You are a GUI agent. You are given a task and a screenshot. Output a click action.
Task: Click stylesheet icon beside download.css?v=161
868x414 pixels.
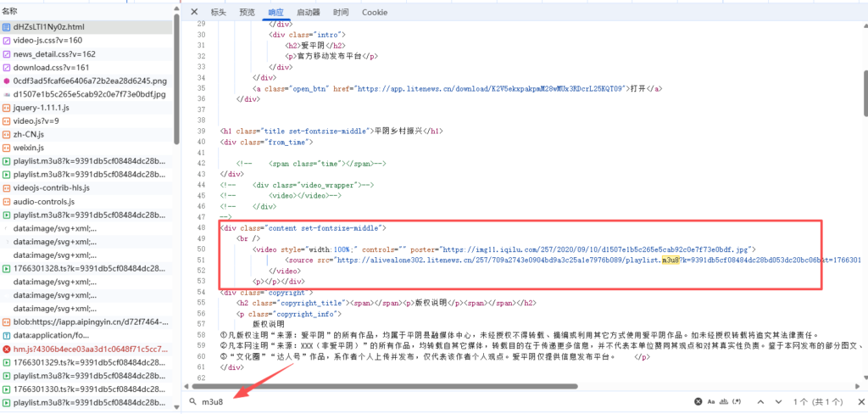pyautogui.click(x=7, y=68)
